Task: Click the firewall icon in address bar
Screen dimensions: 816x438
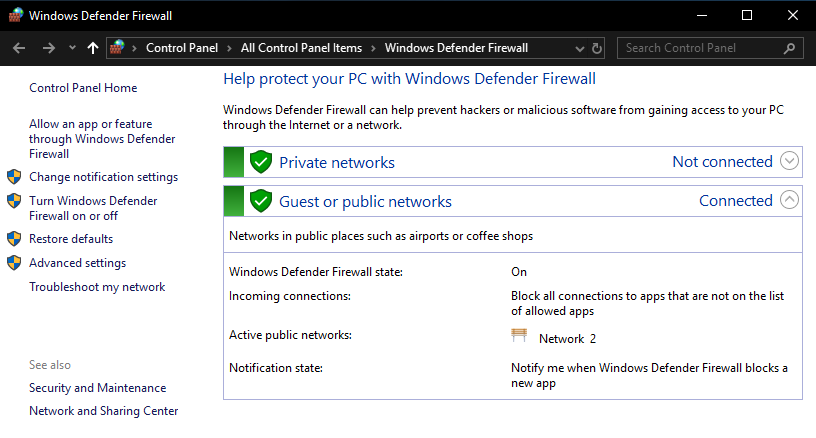Action: [117, 48]
